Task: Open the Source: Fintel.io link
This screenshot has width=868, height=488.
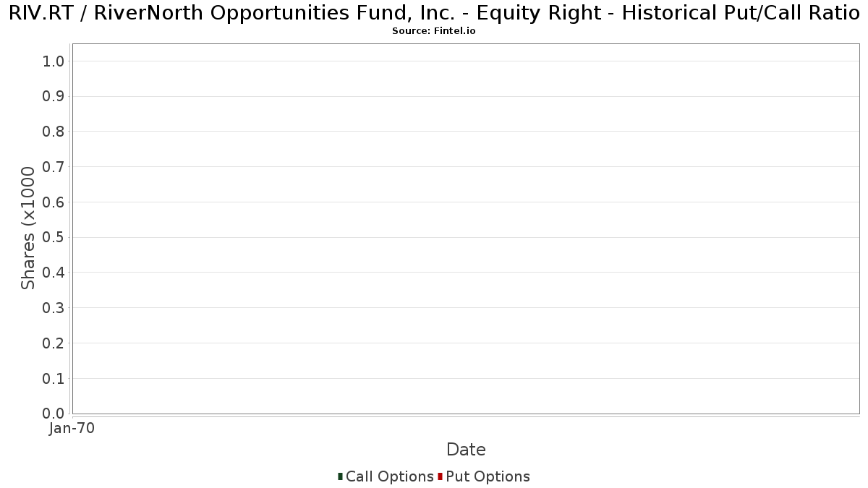Action: (x=433, y=31)
